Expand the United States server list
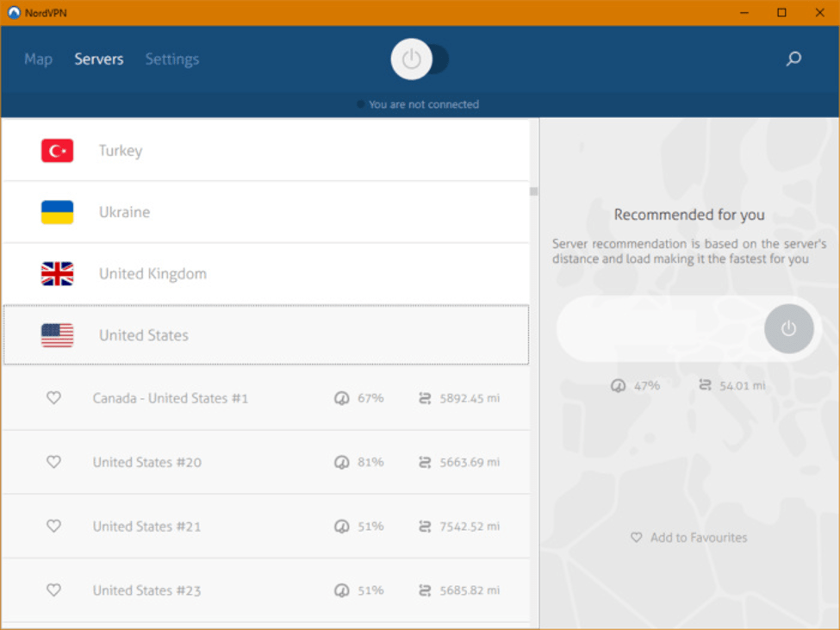840x630 pixels. coord(258,334)
